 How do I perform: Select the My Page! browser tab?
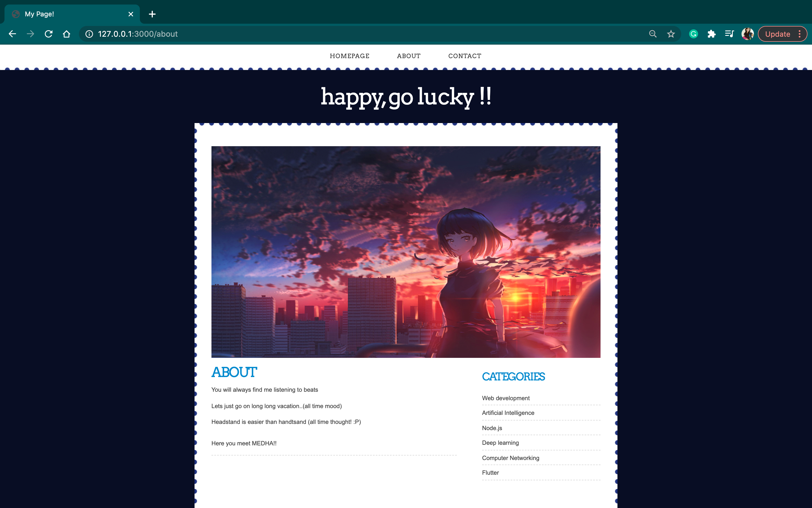72,14
